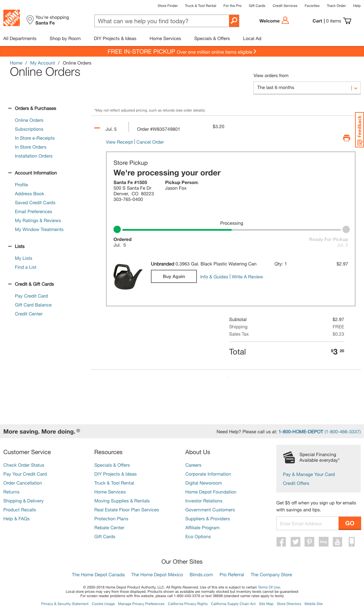Click the GO email signup button
This screenshot has width=364, height=610.
[x=350, y=523]
